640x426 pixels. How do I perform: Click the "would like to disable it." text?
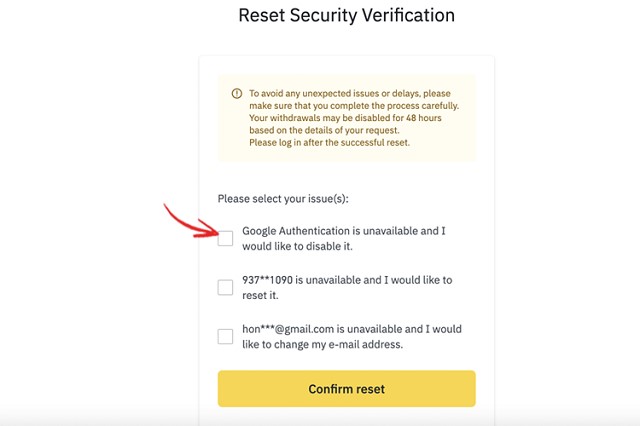click(297, 246)
